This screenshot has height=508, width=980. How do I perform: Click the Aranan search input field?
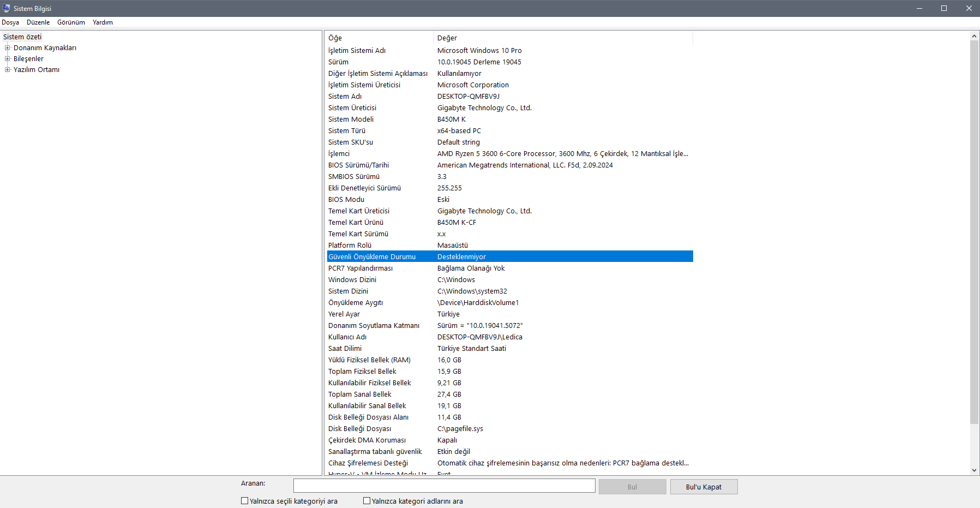point(444,486)
